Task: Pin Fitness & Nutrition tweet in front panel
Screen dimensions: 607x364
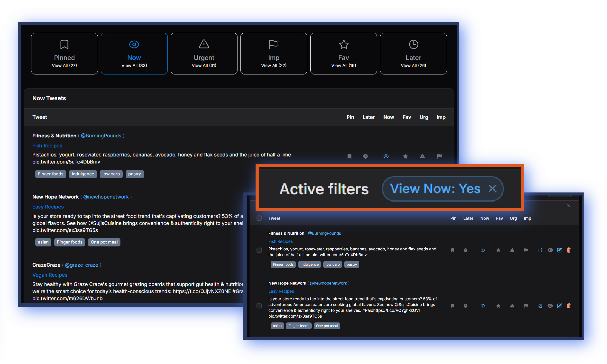Action: (x=453, y=250)
